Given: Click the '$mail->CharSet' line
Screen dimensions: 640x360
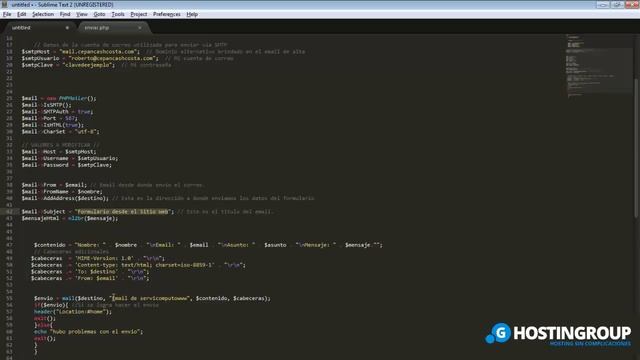Looking at the screenshot, I should tap(60, 131).
